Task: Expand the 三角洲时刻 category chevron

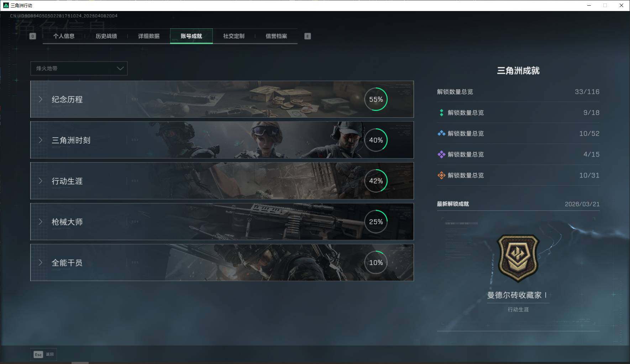Action: click(x=40, y=140)
